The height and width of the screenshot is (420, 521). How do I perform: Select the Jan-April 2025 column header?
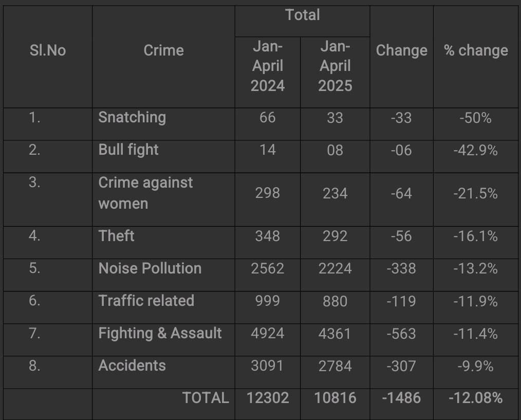(x=335, y=66)
